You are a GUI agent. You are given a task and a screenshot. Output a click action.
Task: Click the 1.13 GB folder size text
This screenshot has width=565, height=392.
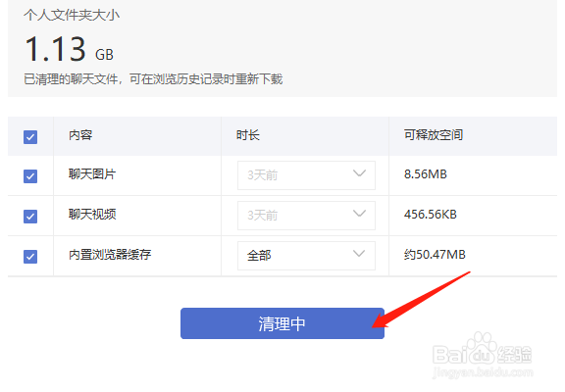click(69, 49)
